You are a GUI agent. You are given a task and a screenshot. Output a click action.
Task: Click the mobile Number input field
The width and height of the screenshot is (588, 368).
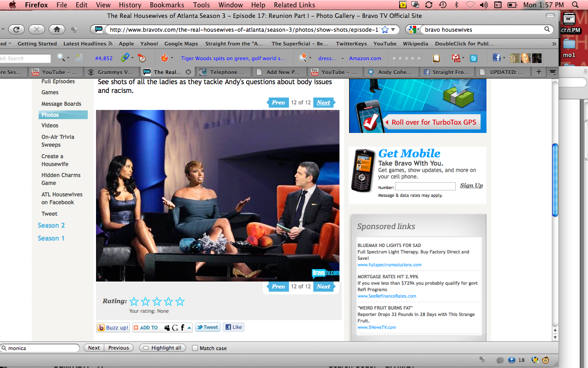click(425, 186)
